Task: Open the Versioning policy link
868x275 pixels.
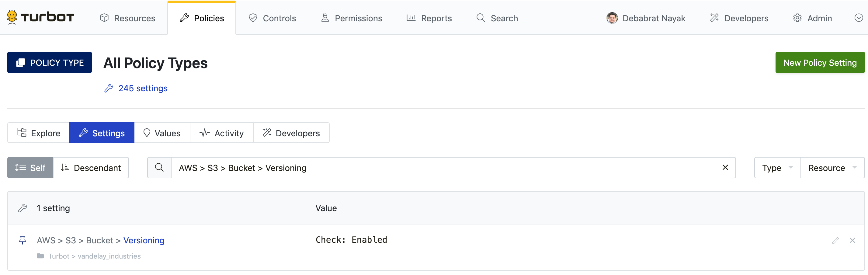Action: pos(144,240)
